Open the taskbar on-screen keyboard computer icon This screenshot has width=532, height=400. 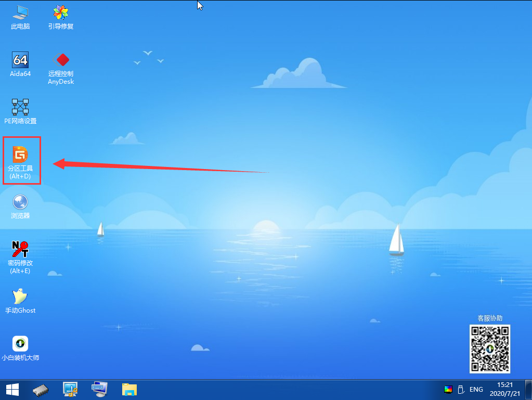[x=99, y=390]
